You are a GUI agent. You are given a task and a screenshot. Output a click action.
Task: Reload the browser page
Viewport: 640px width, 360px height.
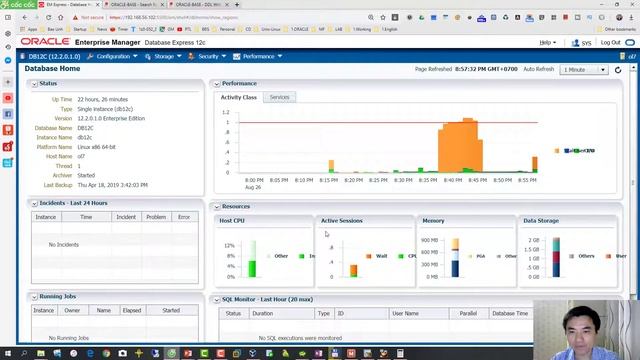point(49,18)
